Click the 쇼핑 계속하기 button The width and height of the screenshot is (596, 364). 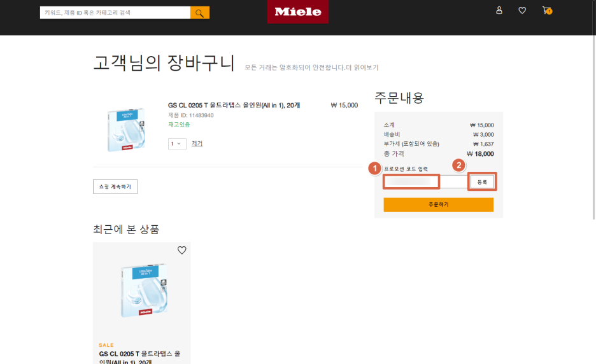pos(115,186)
